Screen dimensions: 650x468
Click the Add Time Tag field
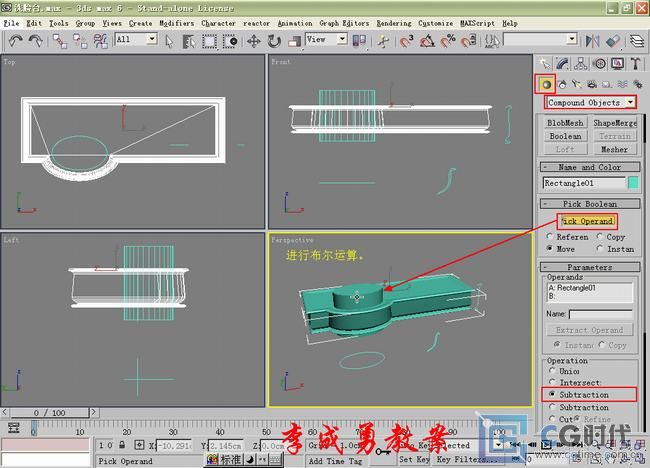click(335, 461)
